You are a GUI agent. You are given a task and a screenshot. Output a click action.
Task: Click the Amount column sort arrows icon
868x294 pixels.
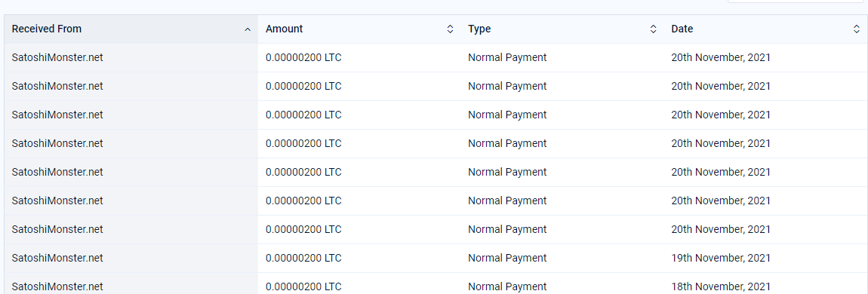coord(450,29)
